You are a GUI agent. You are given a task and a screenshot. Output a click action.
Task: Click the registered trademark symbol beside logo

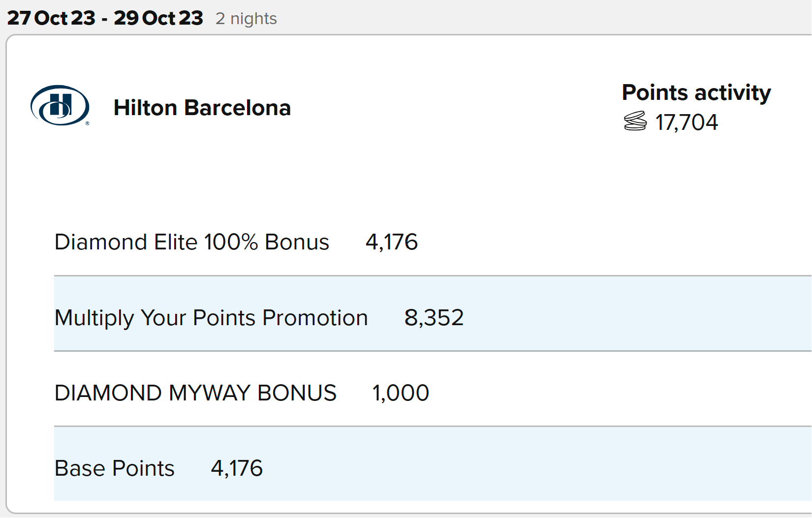[x=88, y=123]
